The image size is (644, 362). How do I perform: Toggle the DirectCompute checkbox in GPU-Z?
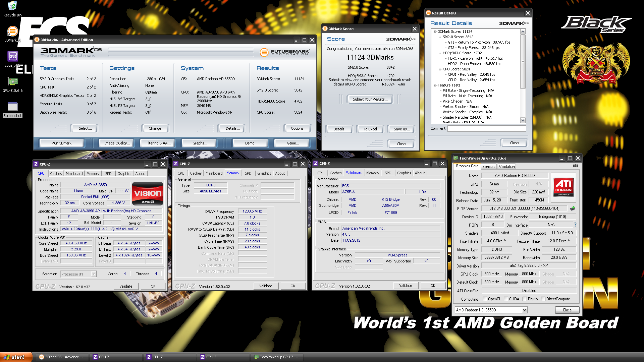coord(543,299)
